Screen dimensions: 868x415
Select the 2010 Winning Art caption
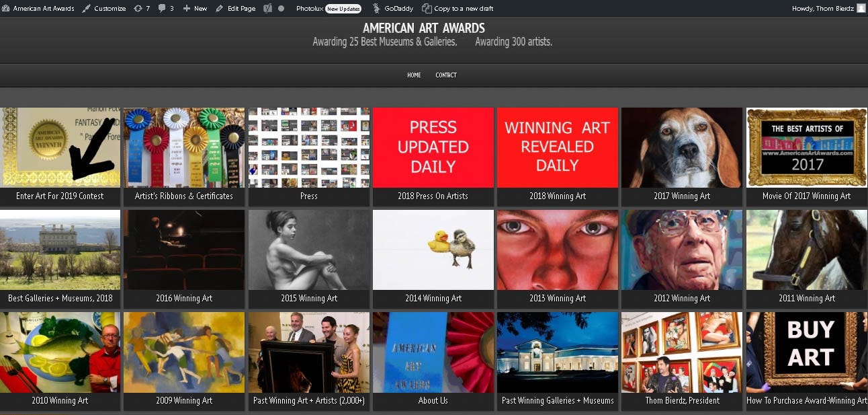tap(60, 401)
